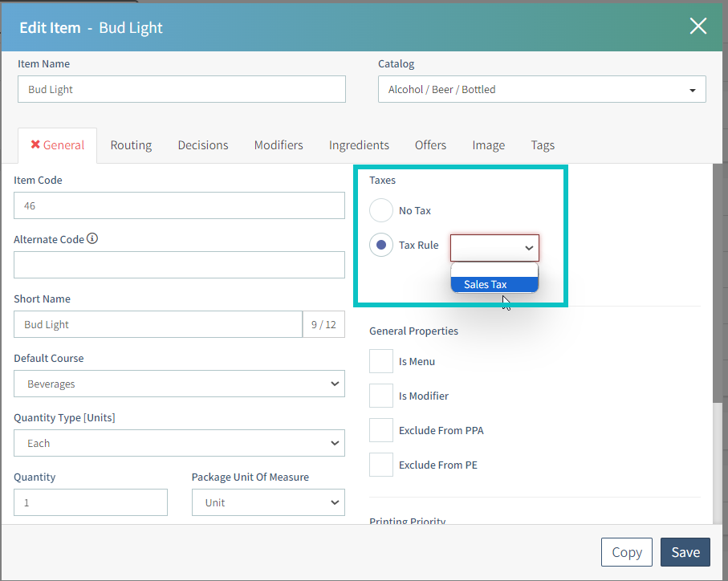
Task: Click into the Item Name field
Action: (x=181, y=90)
